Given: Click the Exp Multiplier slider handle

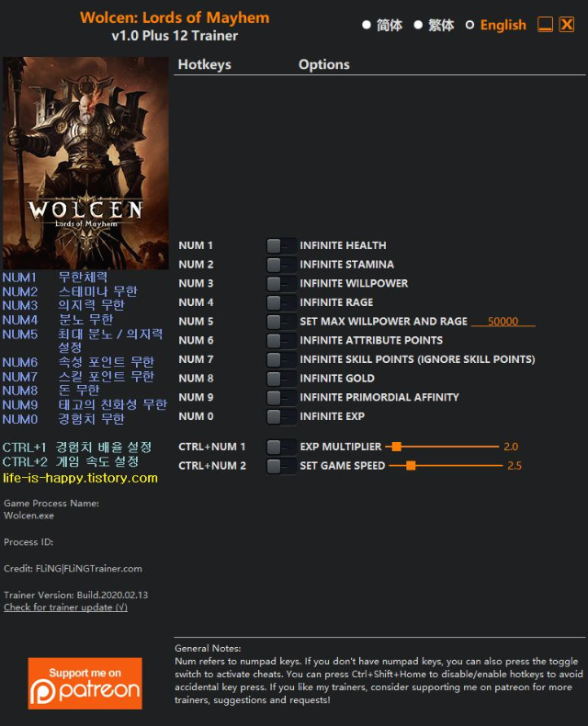Looking at the screenshot, I should click(396, 447).
